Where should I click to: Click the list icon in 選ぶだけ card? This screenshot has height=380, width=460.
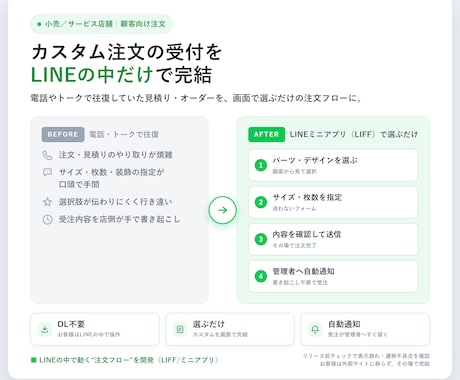pyautogui.click(x=180, y=329)
